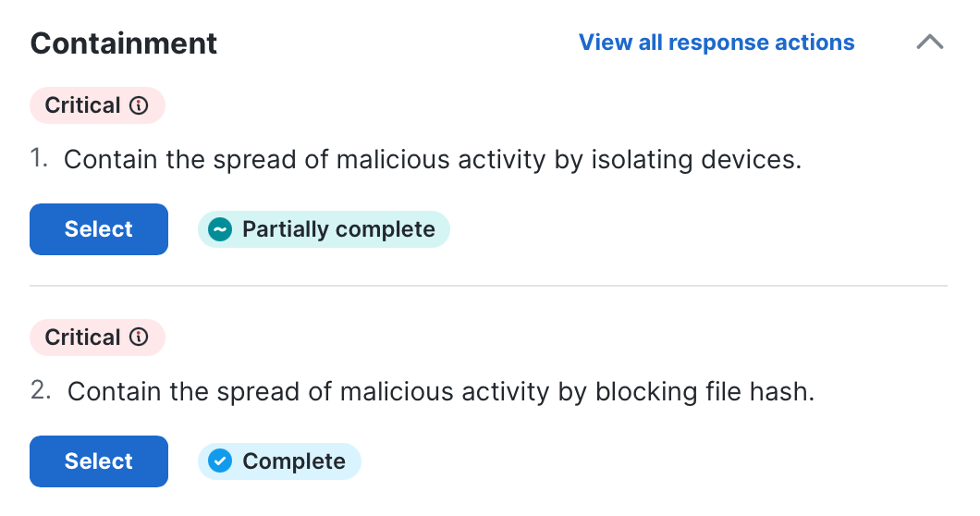Click Select for the isolating devices action
The height and width of the screenshot is (516, 980).
(x=99, y=229)
